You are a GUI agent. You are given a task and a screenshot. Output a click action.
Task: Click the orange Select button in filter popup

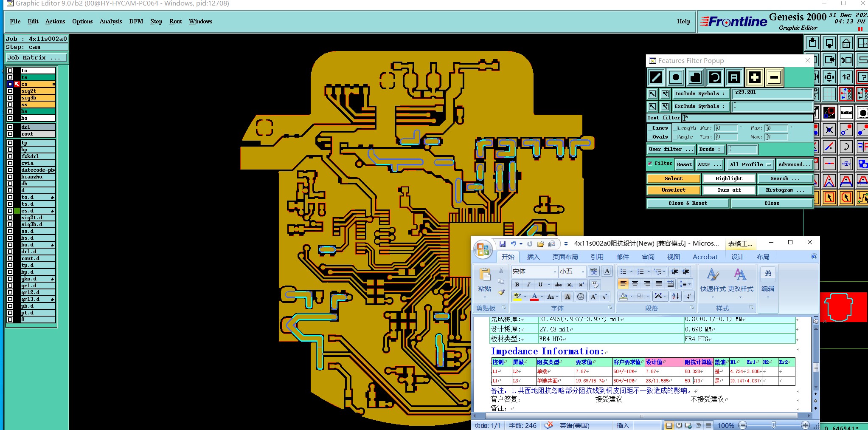pyautogui.click(x=674, y=178)
